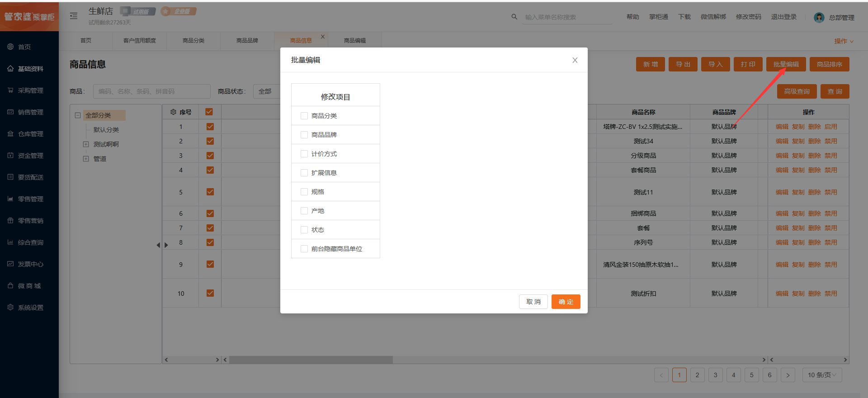Expand the 管道 category node
The width and height of the screenshot is (868, 398).
click(86, 159)
